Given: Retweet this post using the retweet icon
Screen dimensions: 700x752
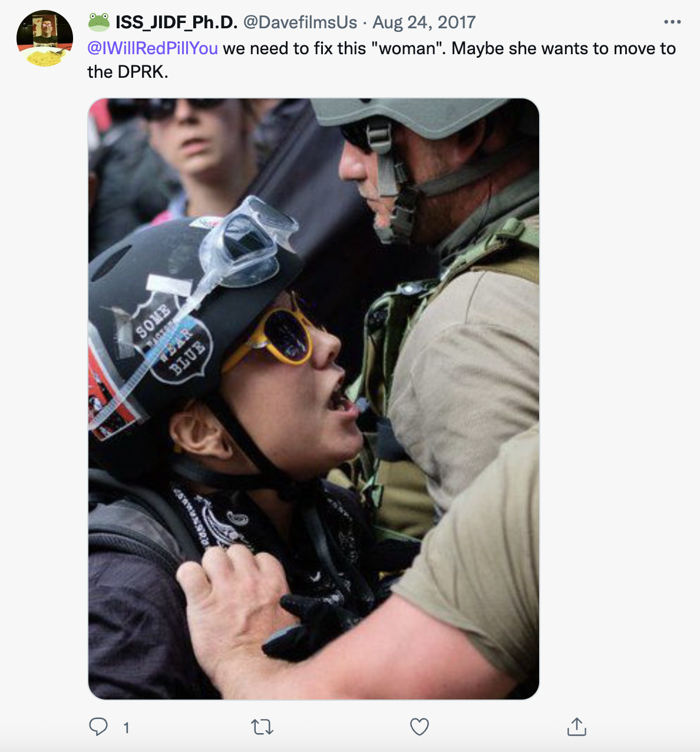Looking at the screenshot, I should [262, 727].
